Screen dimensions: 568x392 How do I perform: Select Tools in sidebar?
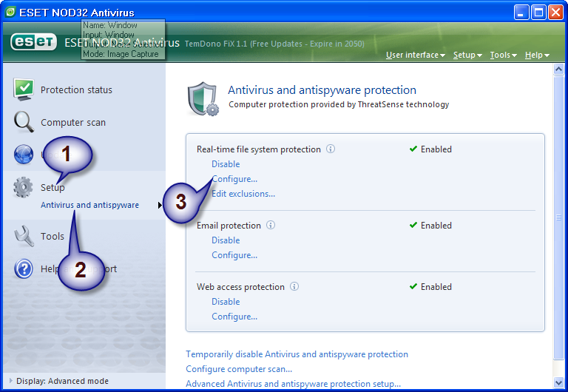[x=53, y=236]
